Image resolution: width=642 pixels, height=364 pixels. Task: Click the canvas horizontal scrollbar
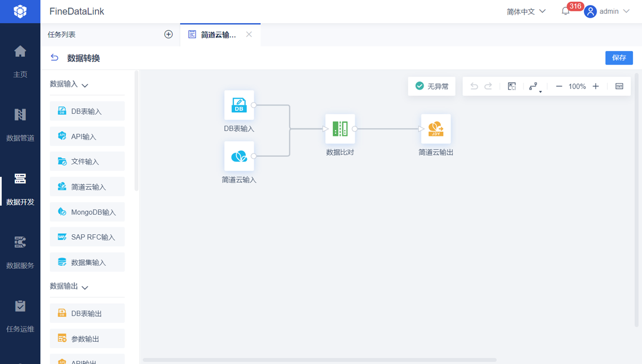pos(320,360)
